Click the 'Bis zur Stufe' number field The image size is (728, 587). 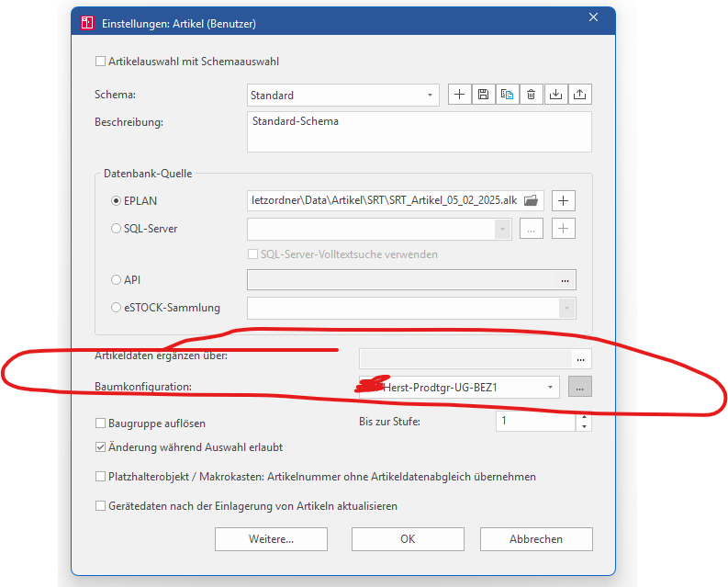click(536, 421)
